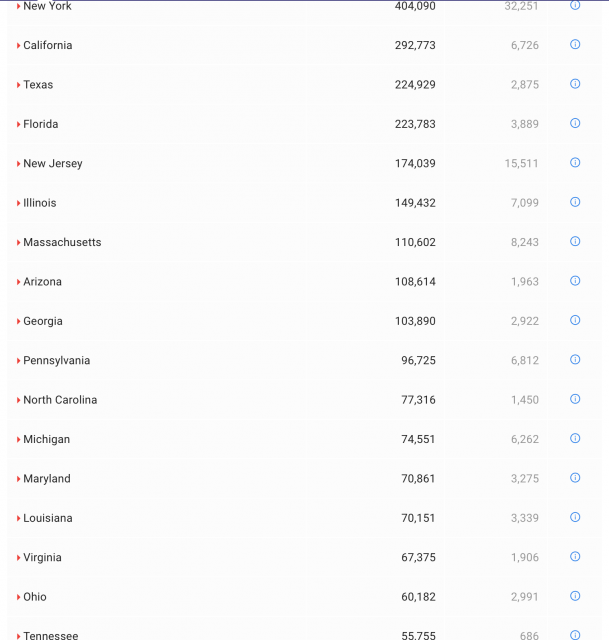Click info icon beside Texas
Image resolution: width=609 pixels, height=640 pixels.
click(575, 84)
